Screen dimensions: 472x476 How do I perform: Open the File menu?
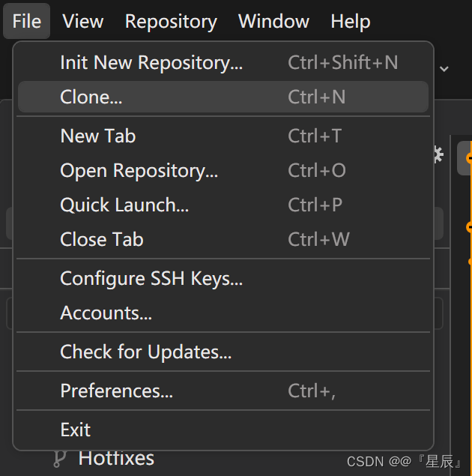pyautogui.click(x=27, y=21)
